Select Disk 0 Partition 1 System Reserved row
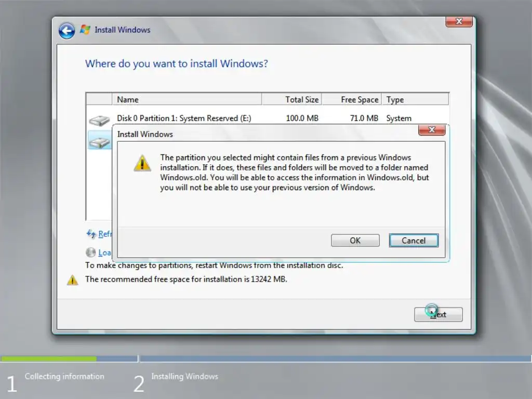 268,118
